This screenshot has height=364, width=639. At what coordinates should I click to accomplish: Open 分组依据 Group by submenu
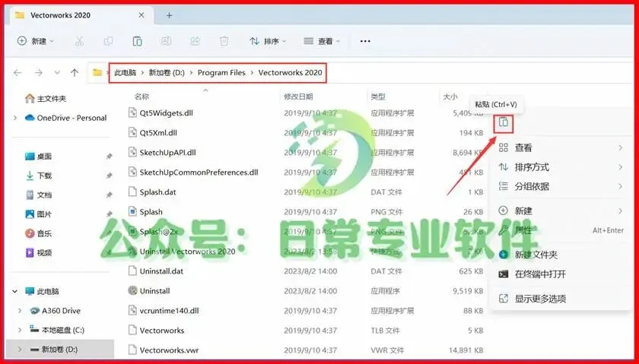pos(561,186)
